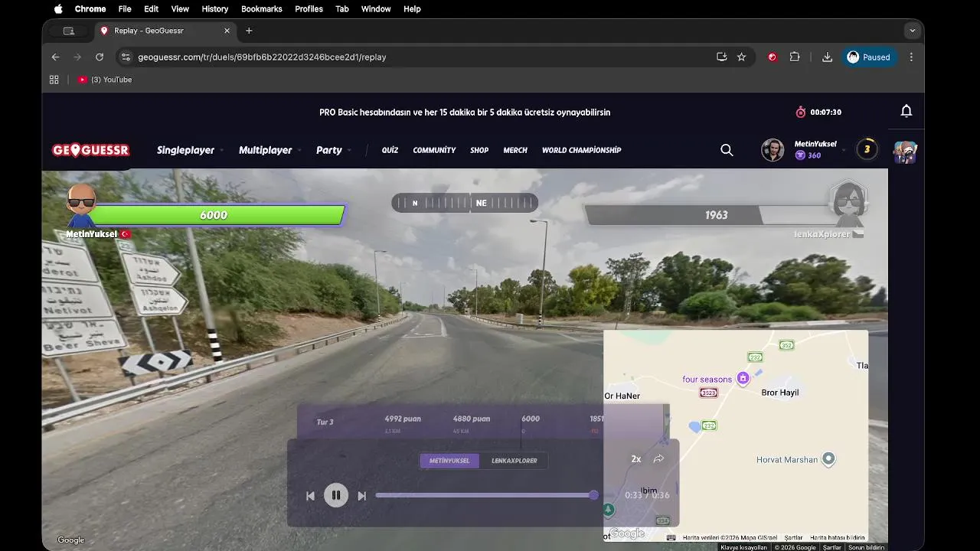Screen dimensions: 980x551
Task: Reload the page in Chrome
Action: pos(99,57)
